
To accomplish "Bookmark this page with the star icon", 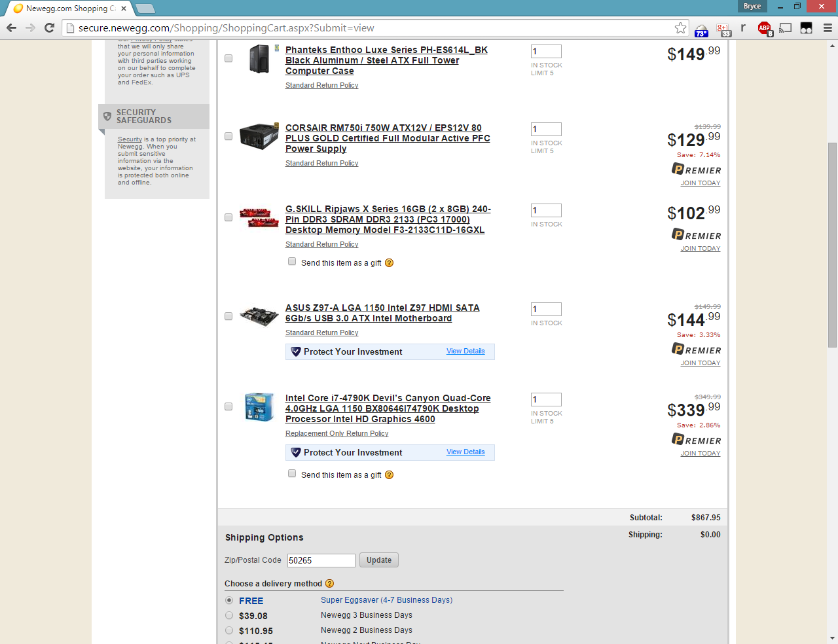I will tap(680, 27).
